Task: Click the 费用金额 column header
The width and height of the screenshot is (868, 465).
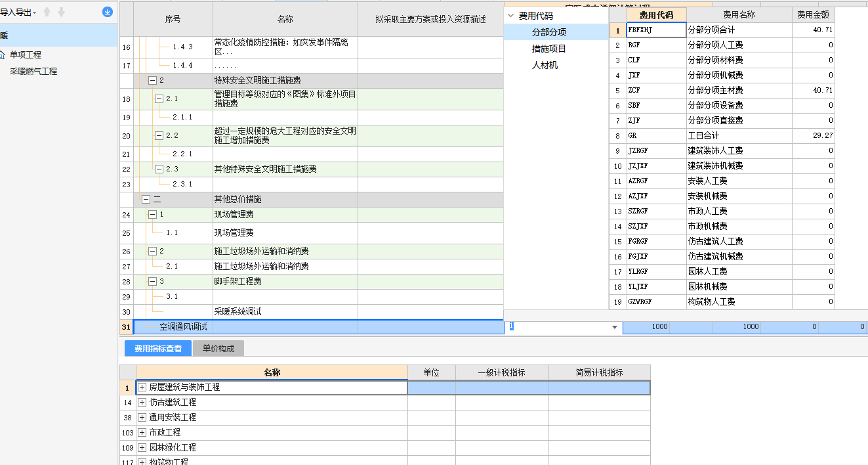Action: pyautogui.click(x=813, y=14)
